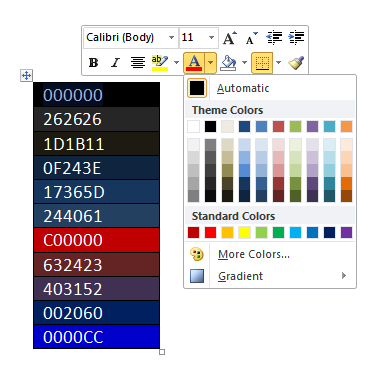Screen dimensions: 388x366
Task: Select standard orange swatch
Action: (228, 232)
